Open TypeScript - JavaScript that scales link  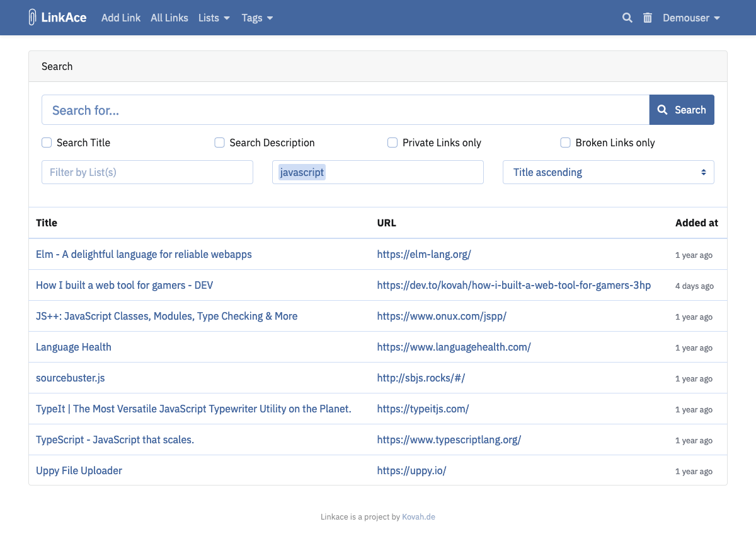(115, 439)
